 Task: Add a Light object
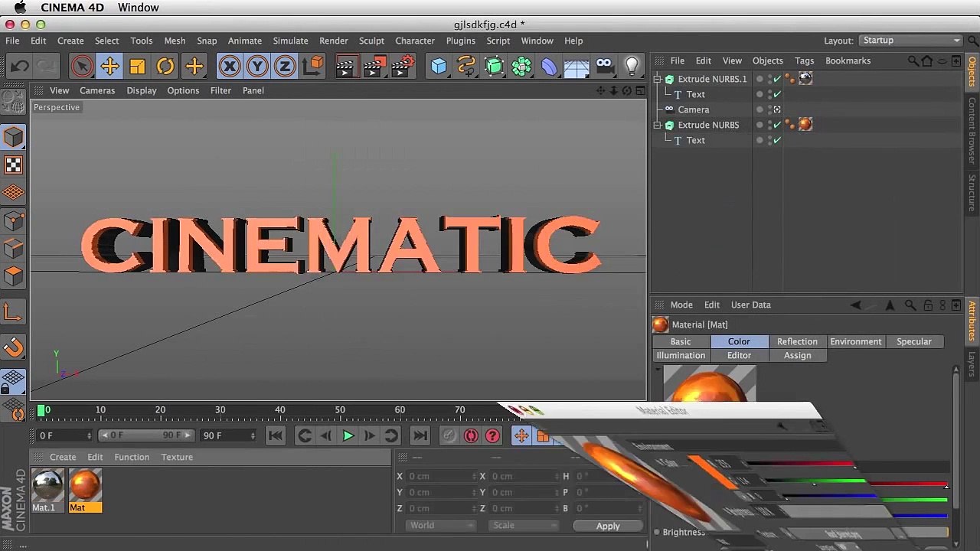pos(632,67)
